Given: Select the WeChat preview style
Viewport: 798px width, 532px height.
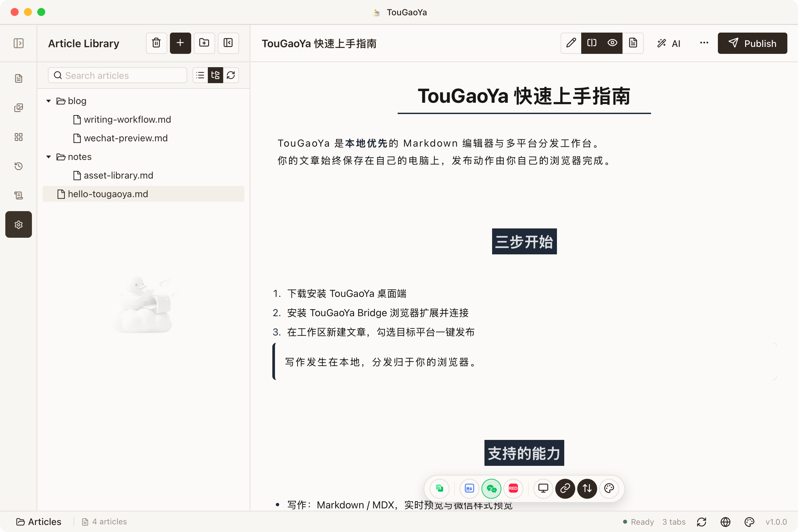Looking at the screenshot, I should (491, 488).
